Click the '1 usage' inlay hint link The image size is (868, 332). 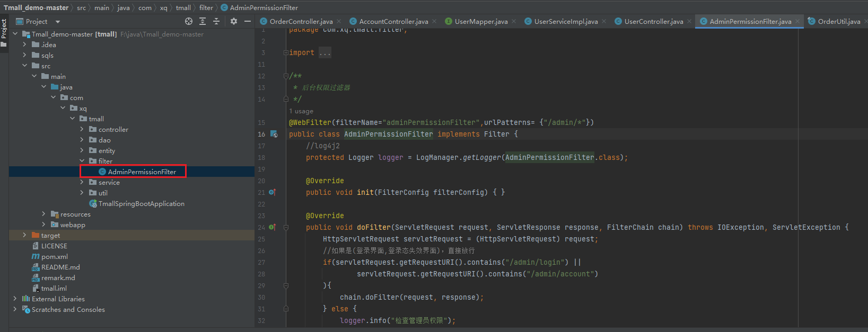pos(301,111)
